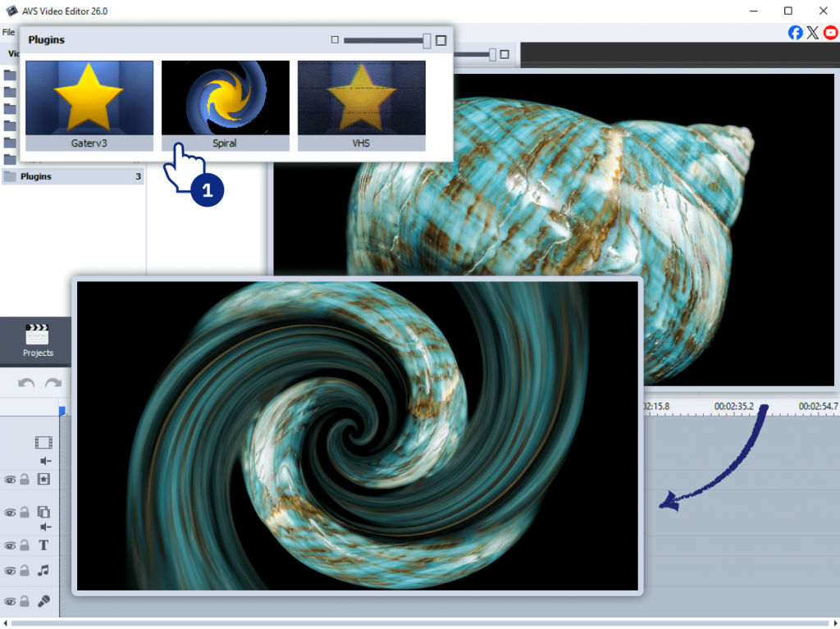
Task: Toggle visibility of the video overlay track
Action: tap(10, 513)
